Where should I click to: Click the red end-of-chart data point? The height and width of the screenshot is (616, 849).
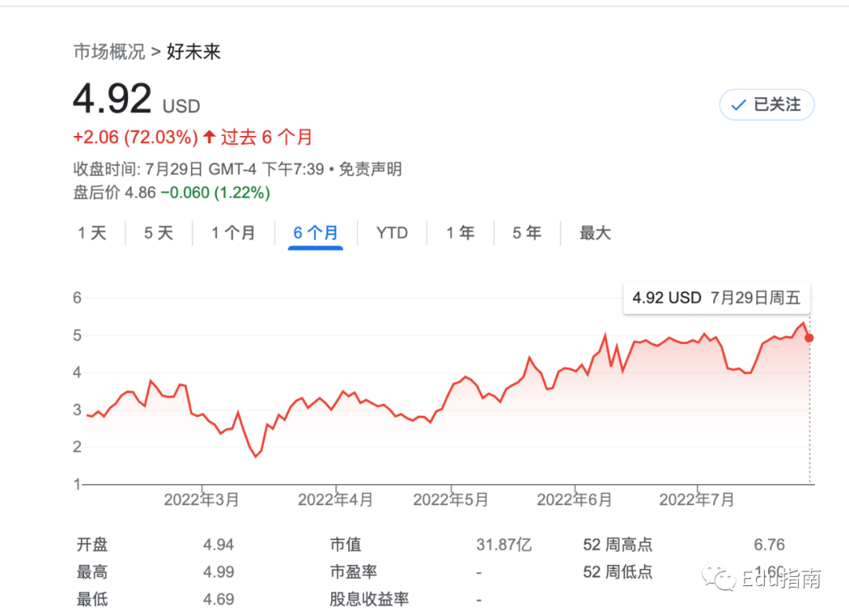click(809, 338)
